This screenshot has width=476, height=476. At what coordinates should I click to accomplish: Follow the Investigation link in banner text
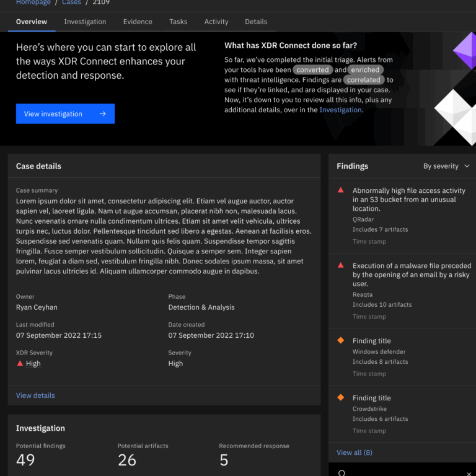coord(340,110)
